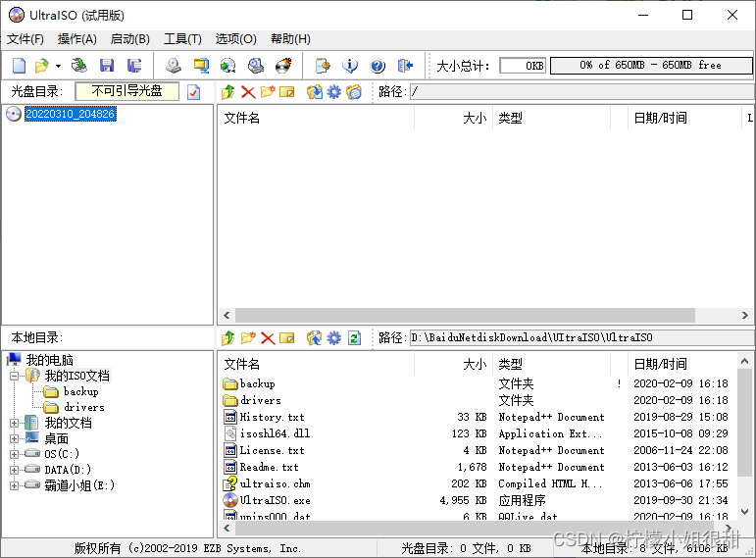
Task: Click the gear icon in local directory toolbar
Action: click(x=333, y=338)
